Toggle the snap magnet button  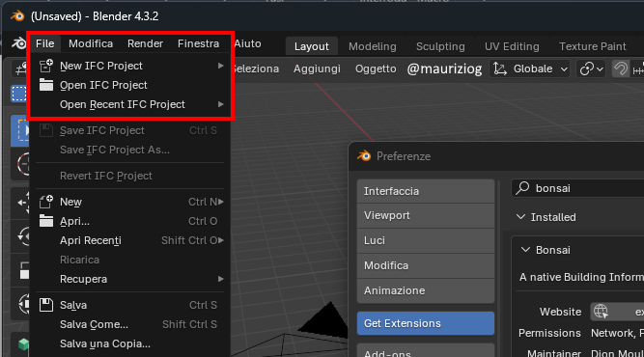click(x=621, y=69)
